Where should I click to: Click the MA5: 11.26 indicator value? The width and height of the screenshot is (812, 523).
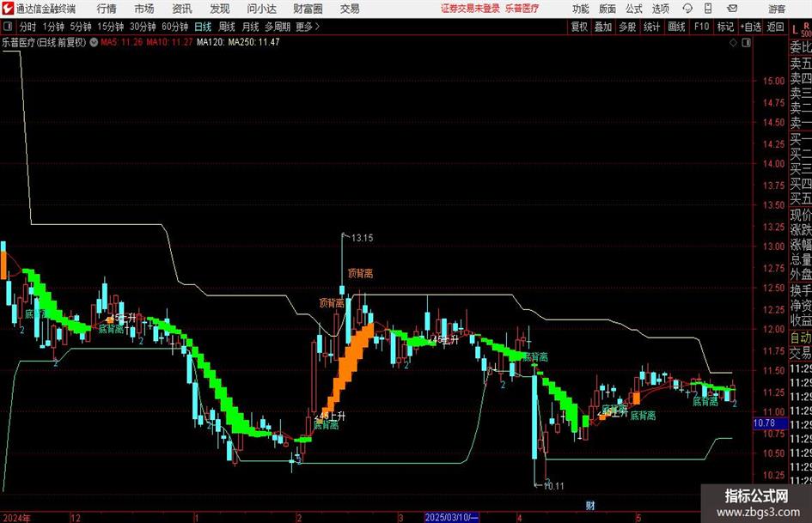pos(122,42)
